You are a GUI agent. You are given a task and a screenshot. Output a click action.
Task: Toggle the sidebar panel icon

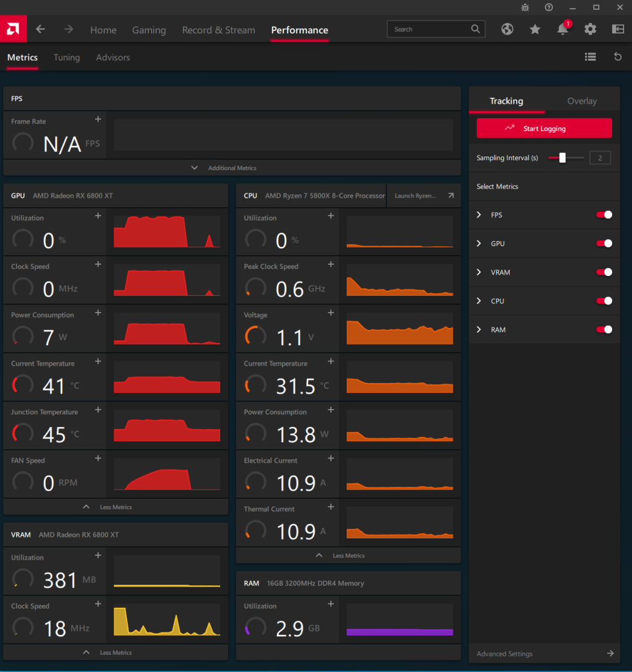click(618, 28)
